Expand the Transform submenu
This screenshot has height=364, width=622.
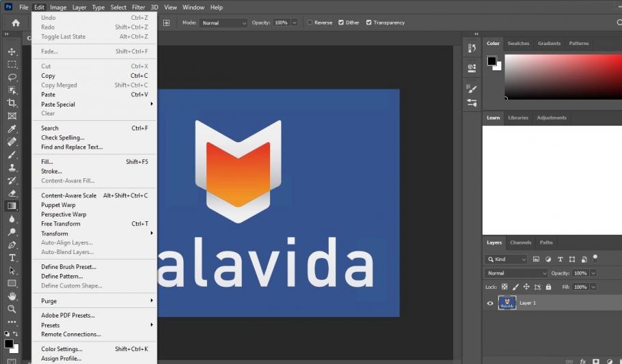point(94,234)
